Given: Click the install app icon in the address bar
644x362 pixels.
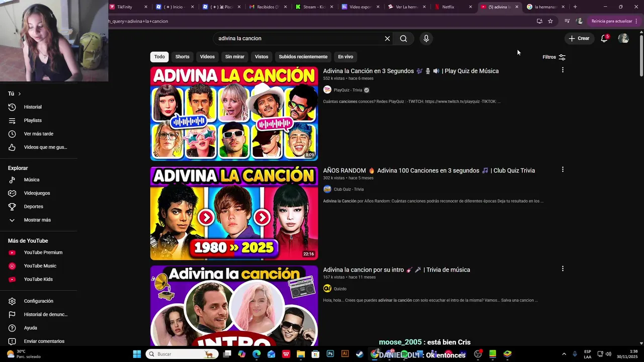Looking at the screenshot, I should point(539,21).
